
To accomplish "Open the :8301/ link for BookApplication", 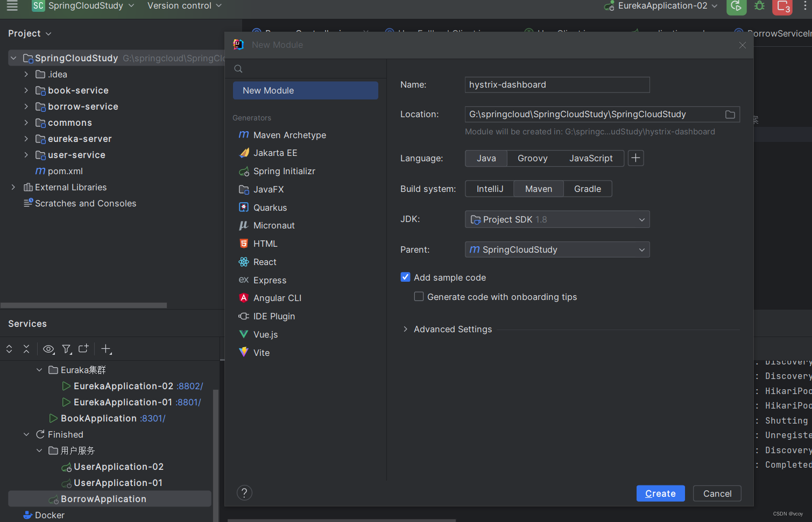I will click(153, 418).
